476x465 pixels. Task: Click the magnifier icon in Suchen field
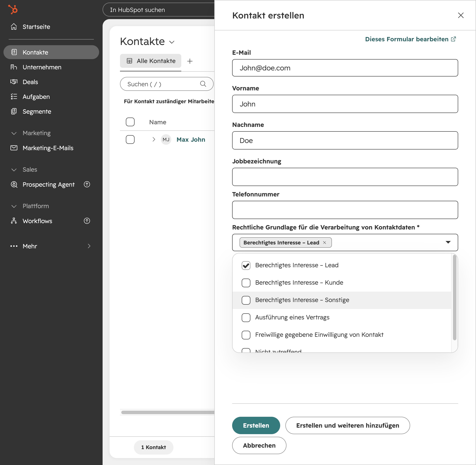tap(203, 84)
